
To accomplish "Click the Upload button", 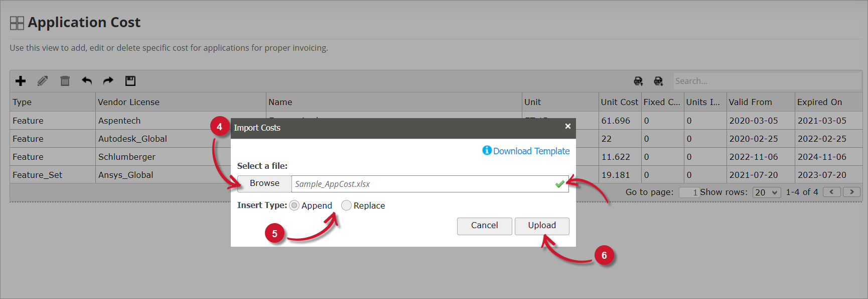I will coord(542,226).
